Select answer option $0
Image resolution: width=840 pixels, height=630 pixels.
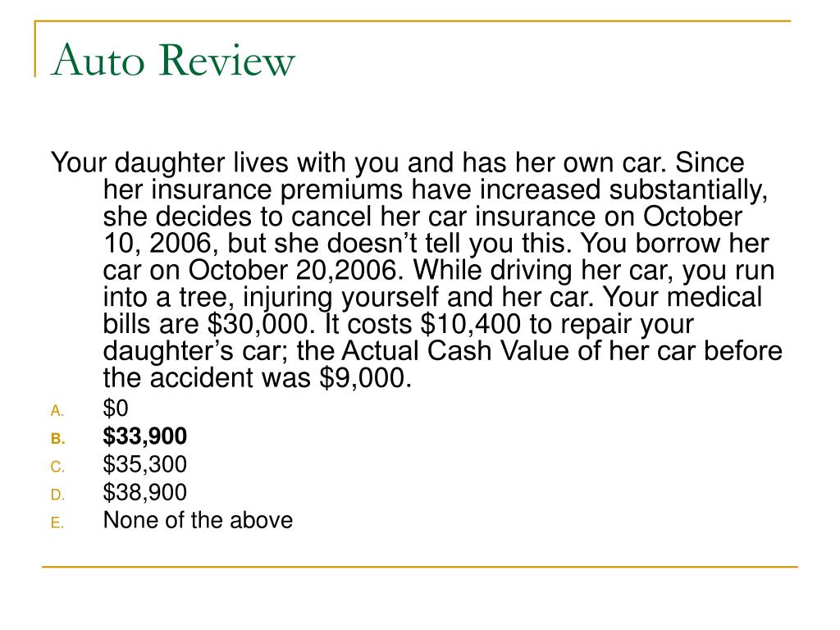coord(115,409)
